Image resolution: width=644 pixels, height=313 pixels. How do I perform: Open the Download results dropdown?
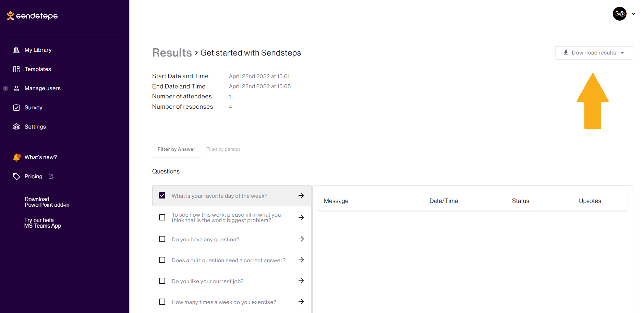(594, 53)
